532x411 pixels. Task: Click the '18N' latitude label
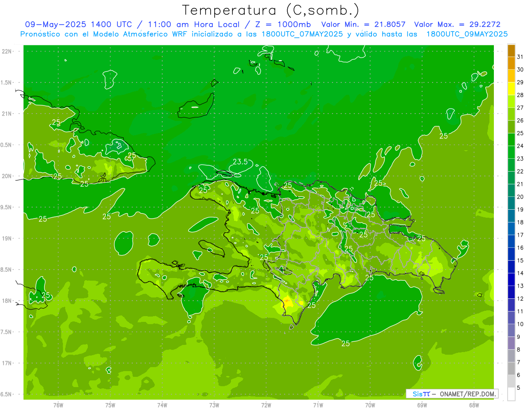[7, 301]
